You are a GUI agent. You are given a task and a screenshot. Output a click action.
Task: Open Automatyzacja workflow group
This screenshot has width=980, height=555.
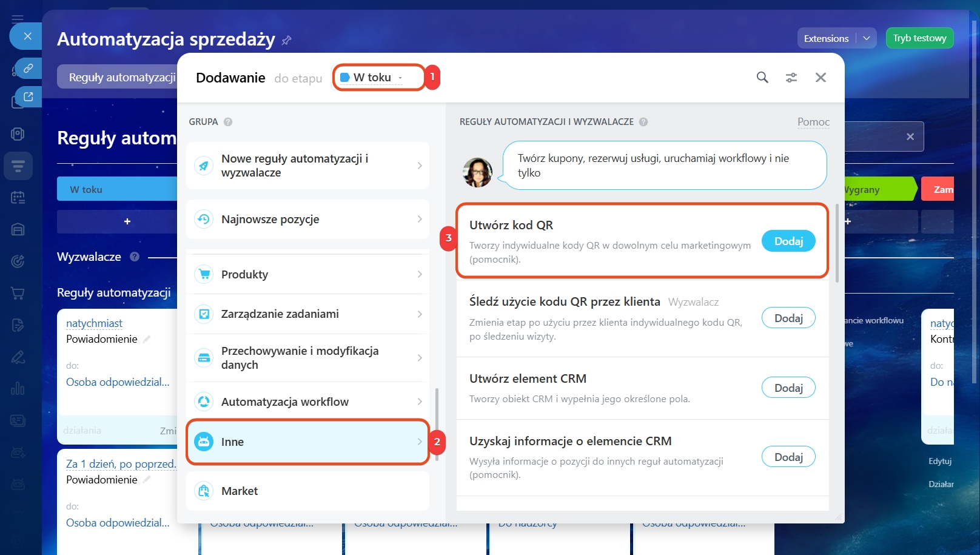click(x=307, y=402)
